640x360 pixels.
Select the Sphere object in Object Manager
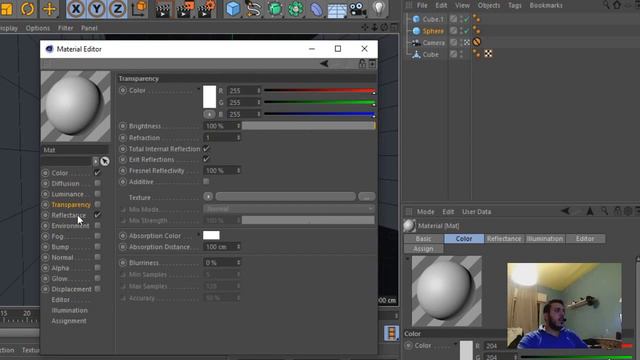tap(433, 31)
